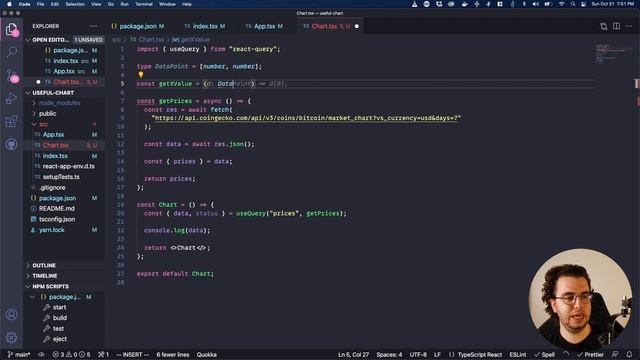
Task: Click the lightbulb quick-fix icon
Action: 141,75
